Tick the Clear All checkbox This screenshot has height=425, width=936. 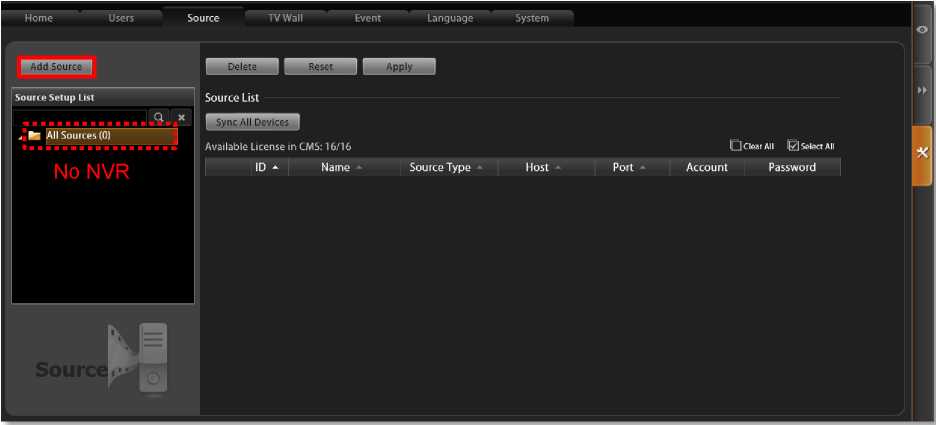click(736, 146)
